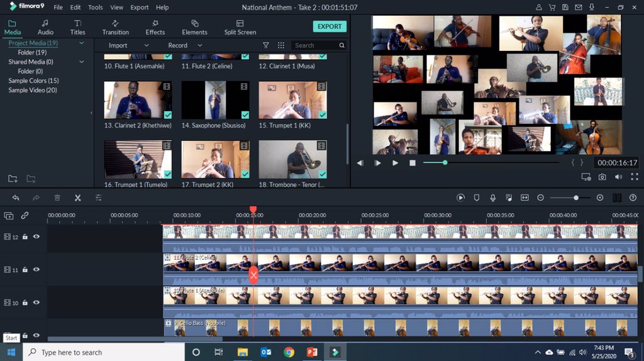Open the Record dropdown
Viewport: 644px width, 361px height.
[185, 45]
